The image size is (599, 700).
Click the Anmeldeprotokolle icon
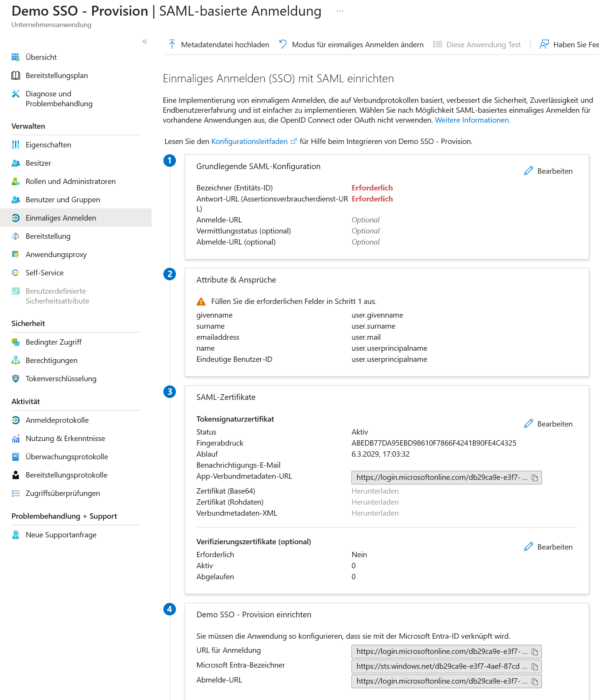point(16,420)
